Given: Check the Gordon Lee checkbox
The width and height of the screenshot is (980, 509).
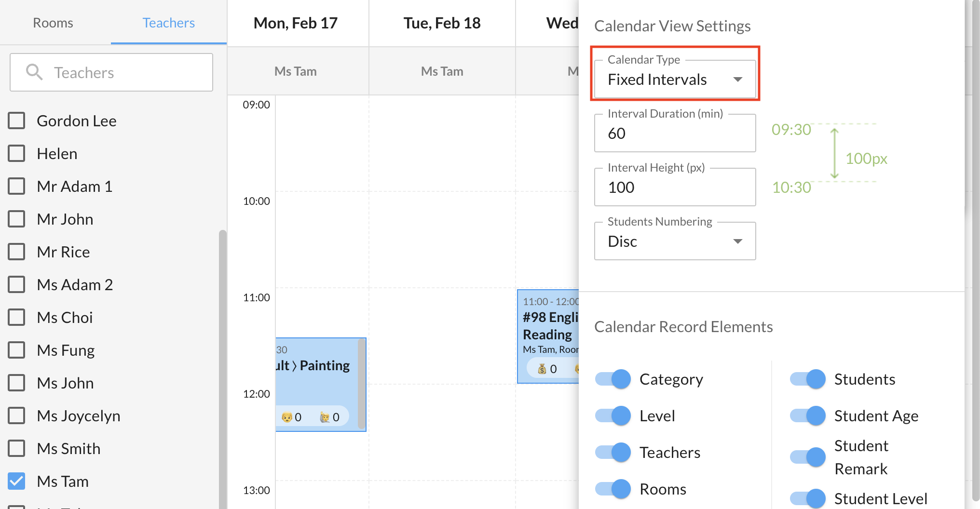Looking at the screenshot, I should (x=16, y=121).
